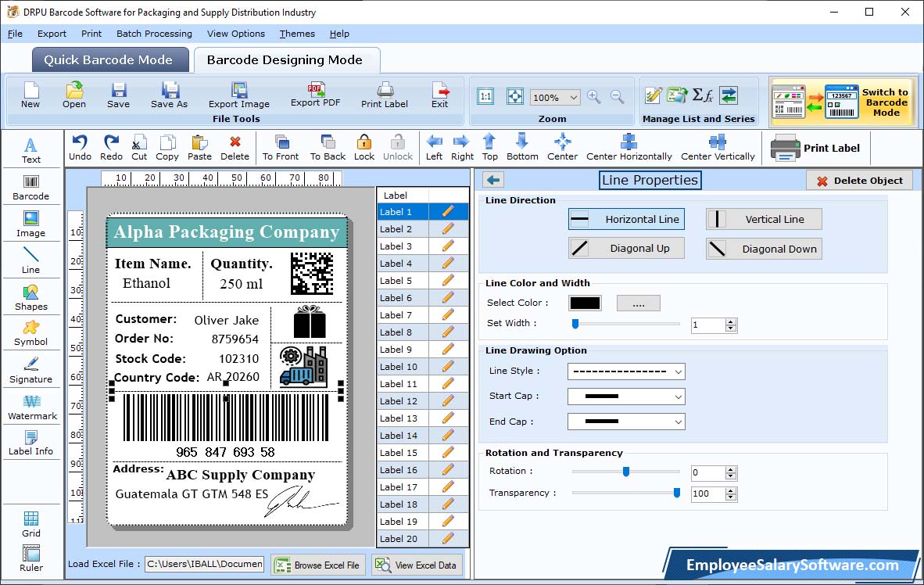Select the Shapes tool
This screenshot has width=924, height=585.
point(30,298)
